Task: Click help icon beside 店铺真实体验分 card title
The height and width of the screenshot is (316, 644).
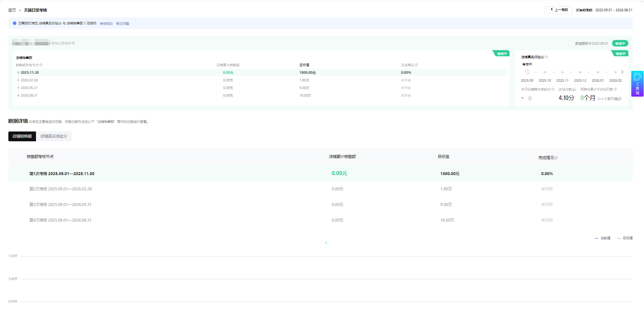Action: click(546, 57)
